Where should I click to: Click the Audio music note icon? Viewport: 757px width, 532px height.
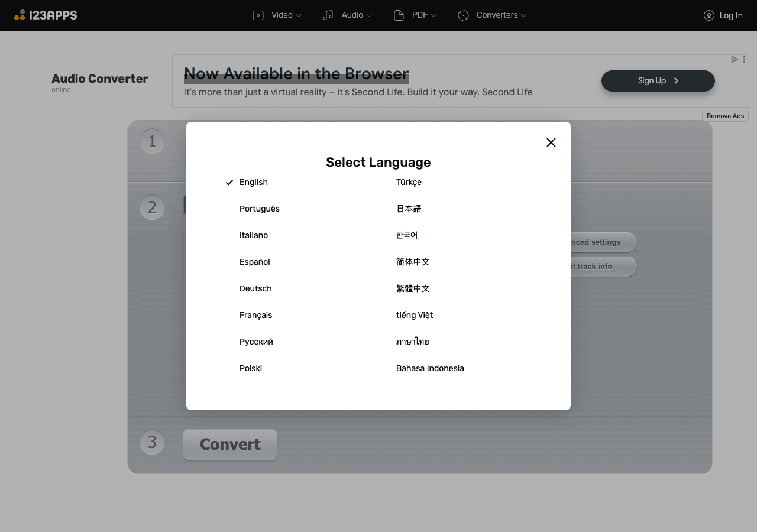pos(328,15)
